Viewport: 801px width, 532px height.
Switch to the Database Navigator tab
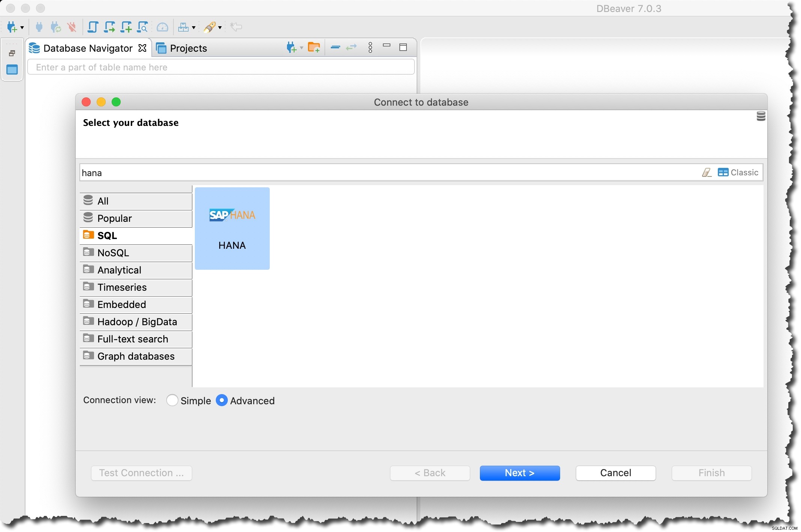88,48
